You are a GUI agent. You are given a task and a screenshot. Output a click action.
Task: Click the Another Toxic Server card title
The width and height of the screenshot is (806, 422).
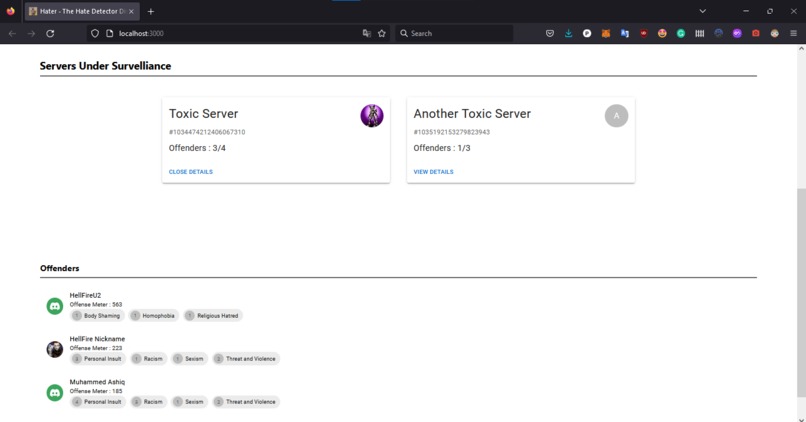coord(472,114)
